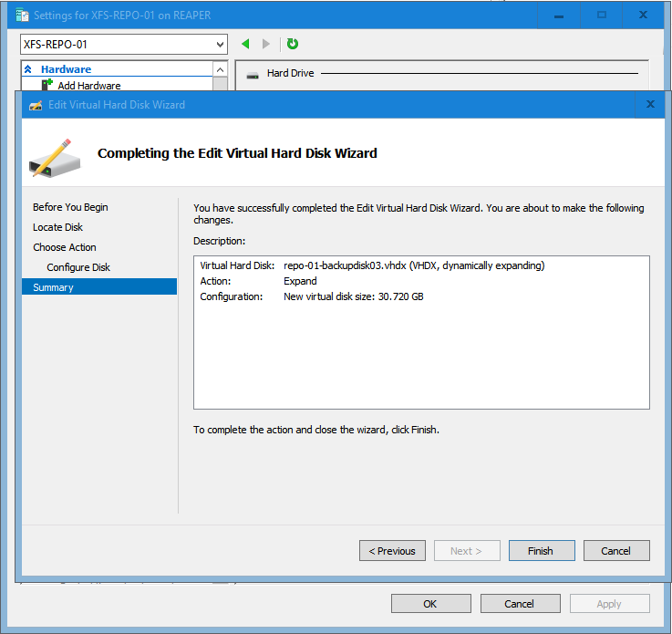This screenshot has height=634, width=672.
Task: Click the repo-01-backupdisk03.vhdx description line
Action: tap(372, 265)
